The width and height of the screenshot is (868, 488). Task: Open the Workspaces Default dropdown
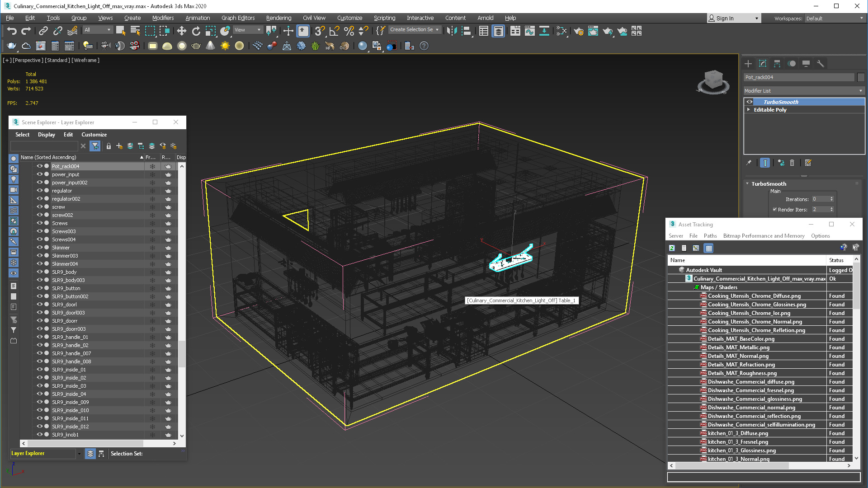(835, 19)
